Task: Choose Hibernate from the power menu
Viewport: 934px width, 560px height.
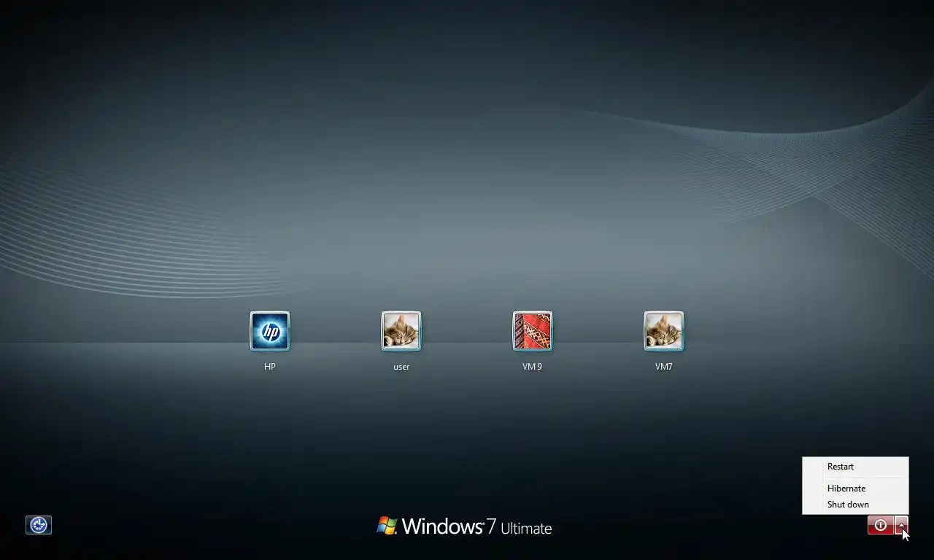Action: click(x=855, y=489)
